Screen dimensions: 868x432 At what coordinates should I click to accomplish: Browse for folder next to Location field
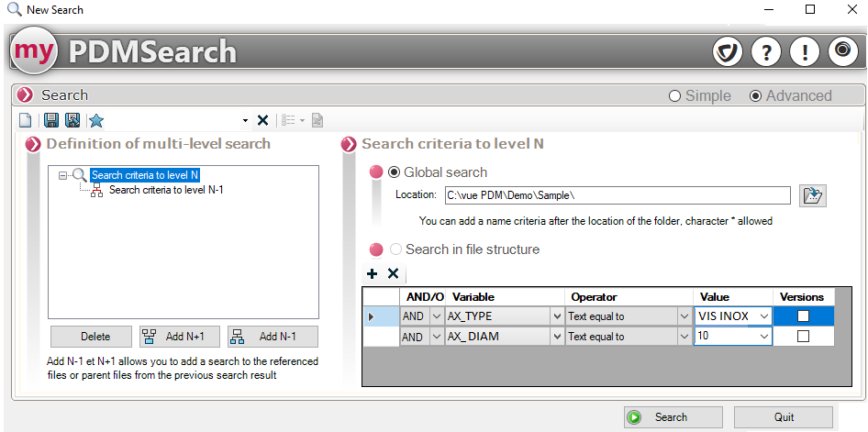pyautogui.click(x=813, y=195)
